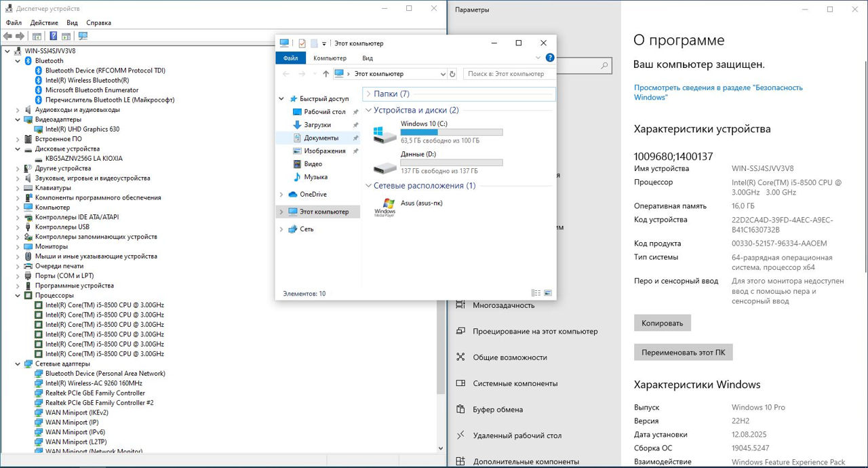
Task: Click the search field in Этот компьютер
Action: point(509,74)
